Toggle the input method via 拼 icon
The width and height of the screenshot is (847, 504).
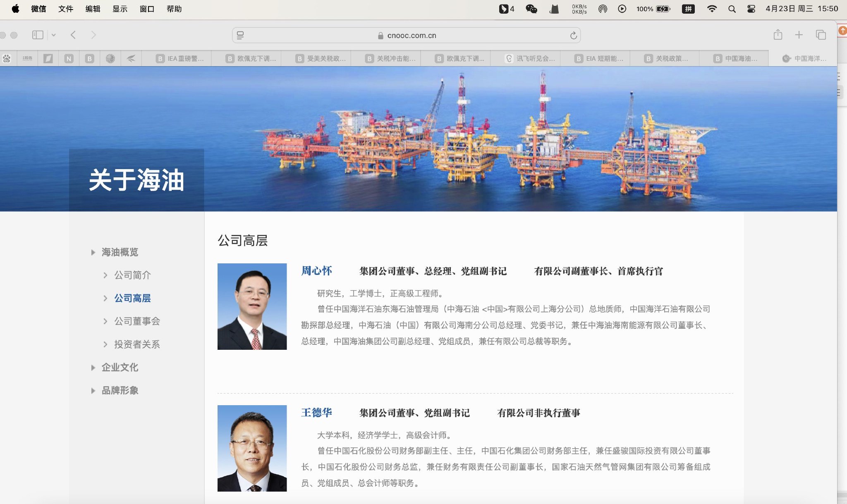point(689,8)
